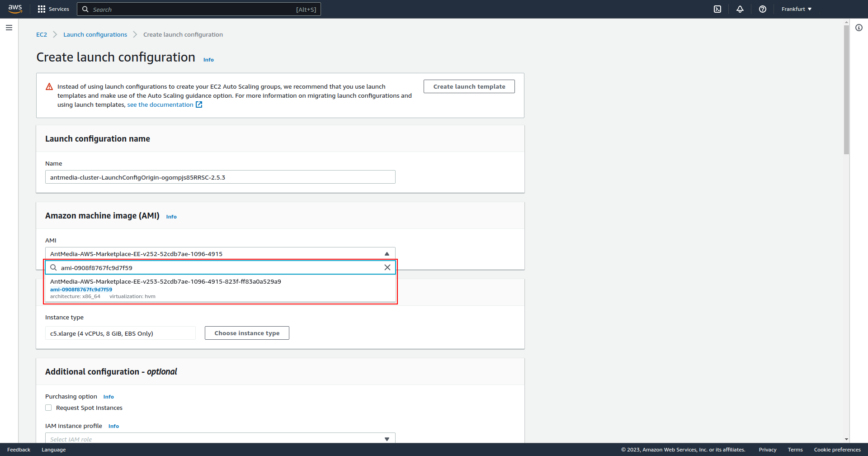868x456 pixels.
Task: Open Feedback in footer
Action: coord(19,450)
